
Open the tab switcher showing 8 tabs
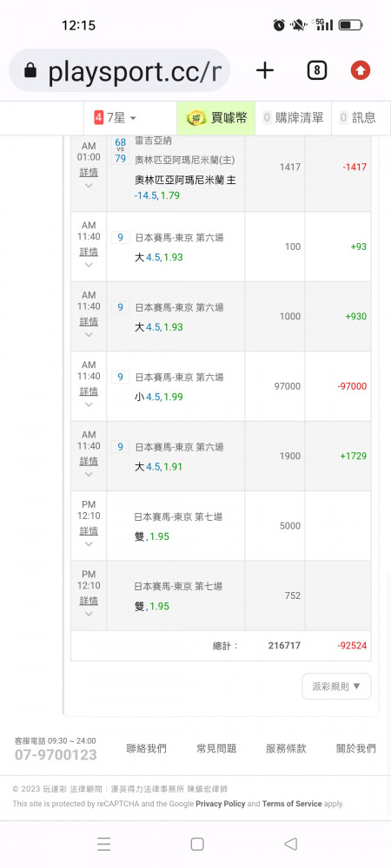pos(316,70)
